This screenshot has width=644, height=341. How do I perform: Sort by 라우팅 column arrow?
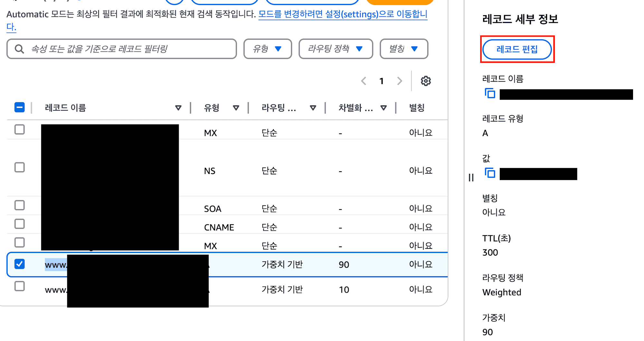coord(313,108)
